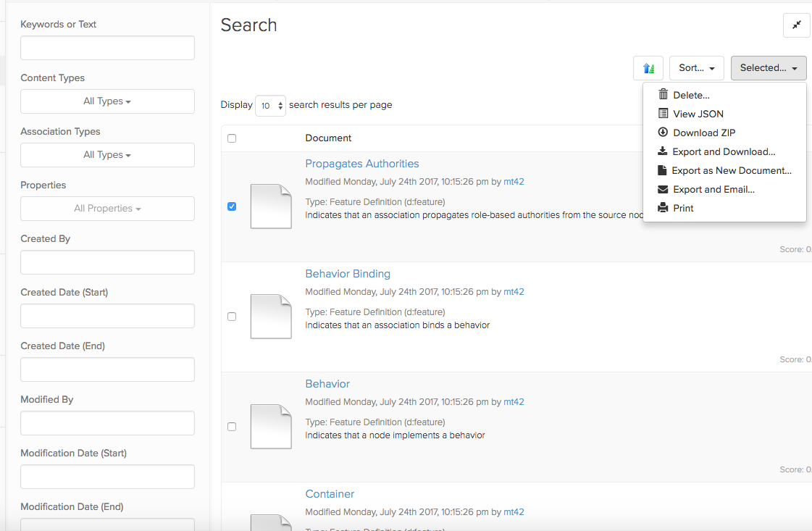Focus the Keywords or Text input field
The image size is (812, 531).
tap(107, 48)
